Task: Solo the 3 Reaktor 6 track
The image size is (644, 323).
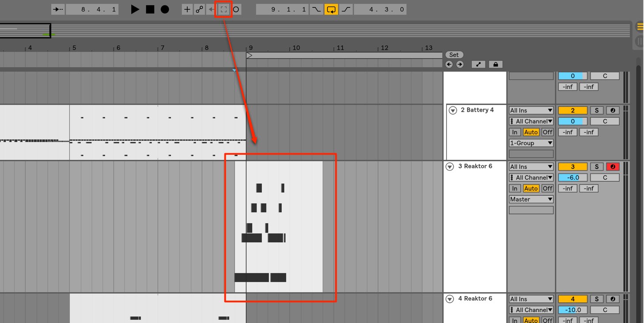Action: [x=597, y=166]
